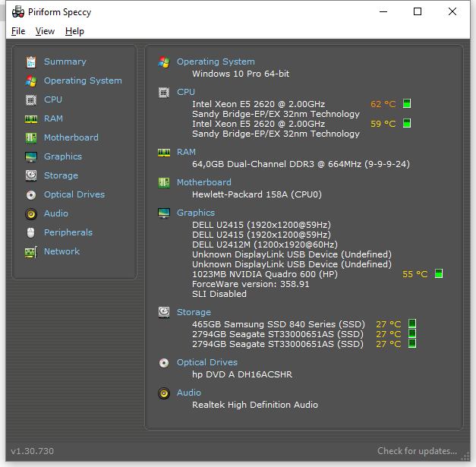
Task: Click the Peripherals mouse icon in sidebar
Action: [31, 233]
